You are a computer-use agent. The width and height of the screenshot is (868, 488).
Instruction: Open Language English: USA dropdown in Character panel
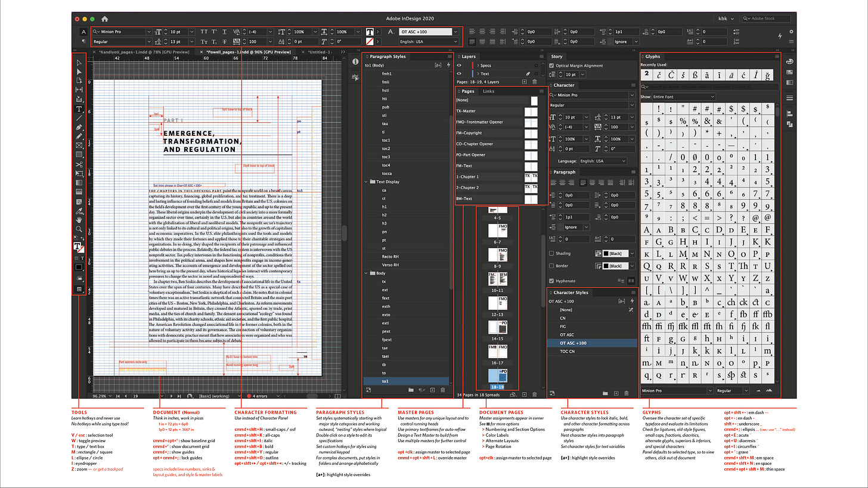tap(603, 161)
